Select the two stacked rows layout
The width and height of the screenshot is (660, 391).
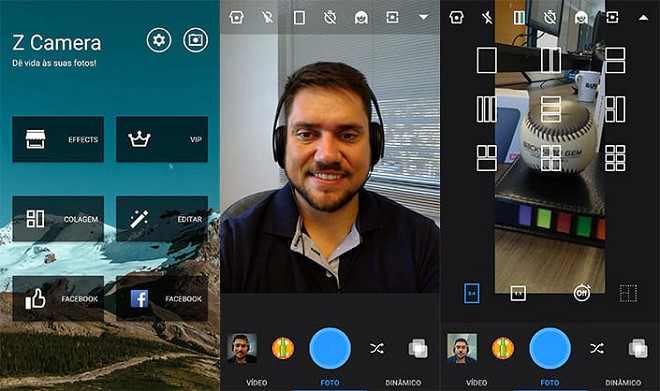(x=615, y=60)
